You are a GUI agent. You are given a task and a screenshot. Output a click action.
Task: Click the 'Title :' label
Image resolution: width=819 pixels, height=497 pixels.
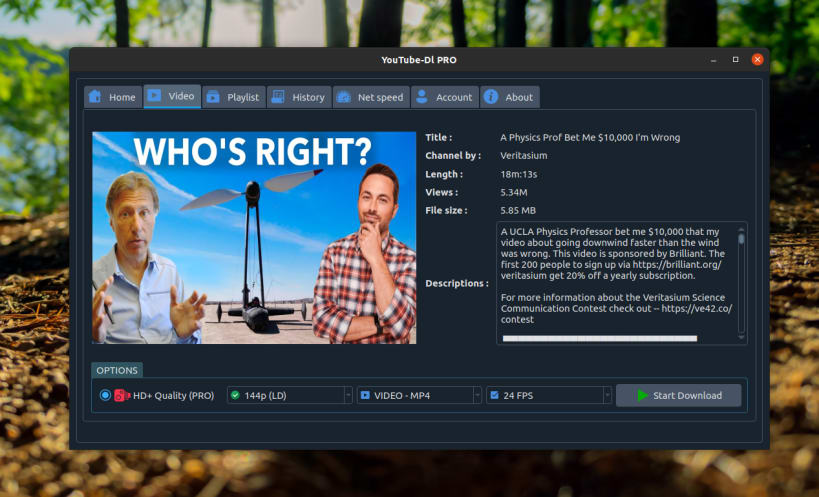[439, 137]
